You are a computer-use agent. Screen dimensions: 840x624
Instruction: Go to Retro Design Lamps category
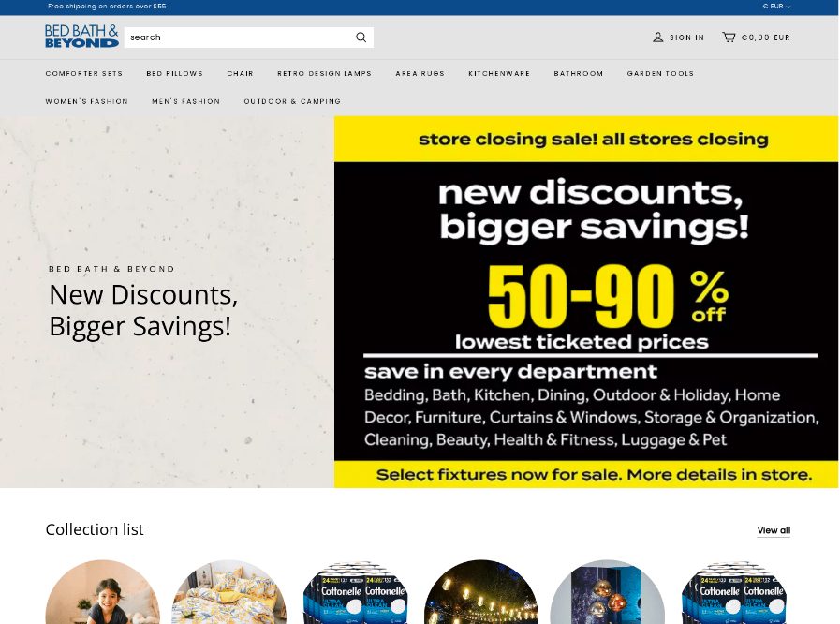click(x=324, y=73)
